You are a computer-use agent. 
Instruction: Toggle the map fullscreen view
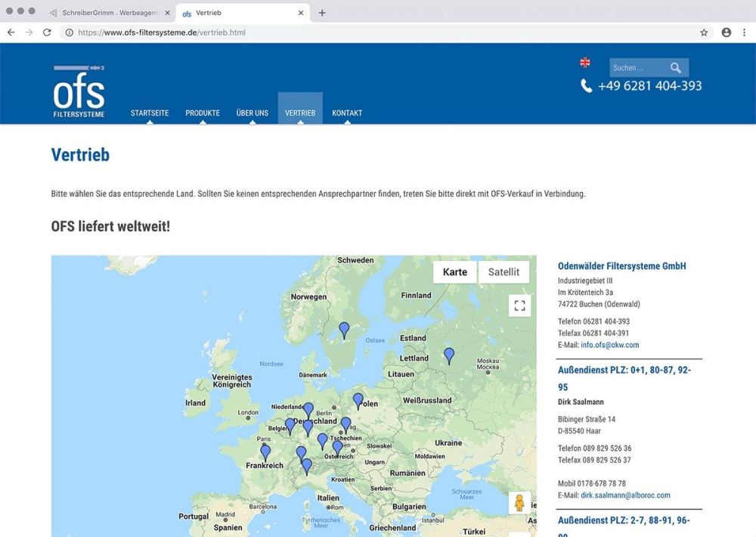519,306
